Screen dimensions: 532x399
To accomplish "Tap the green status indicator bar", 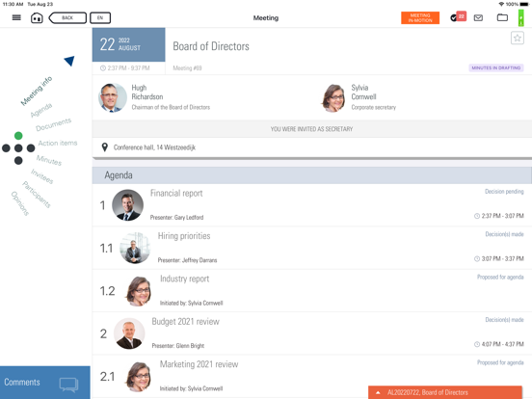I will [520, 17].
